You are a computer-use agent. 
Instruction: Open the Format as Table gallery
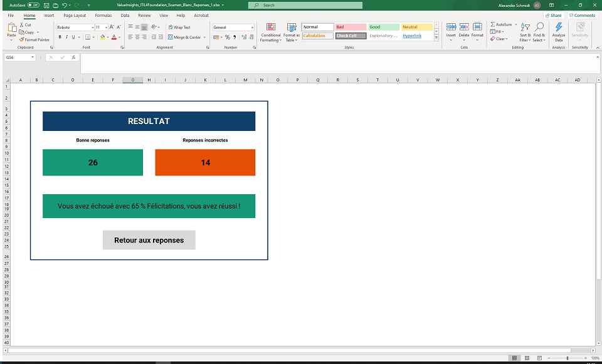coord(292,32)
